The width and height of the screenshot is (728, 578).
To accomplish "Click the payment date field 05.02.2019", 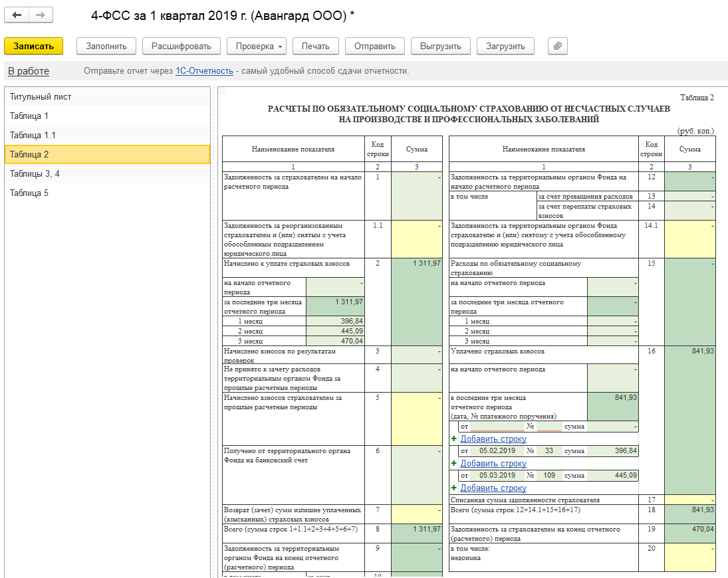I will [498, 451].
